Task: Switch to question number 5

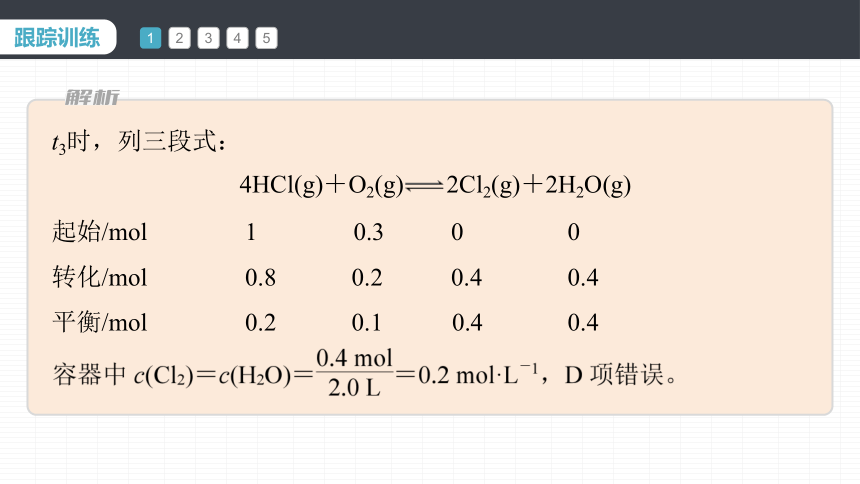Action: 267,38
